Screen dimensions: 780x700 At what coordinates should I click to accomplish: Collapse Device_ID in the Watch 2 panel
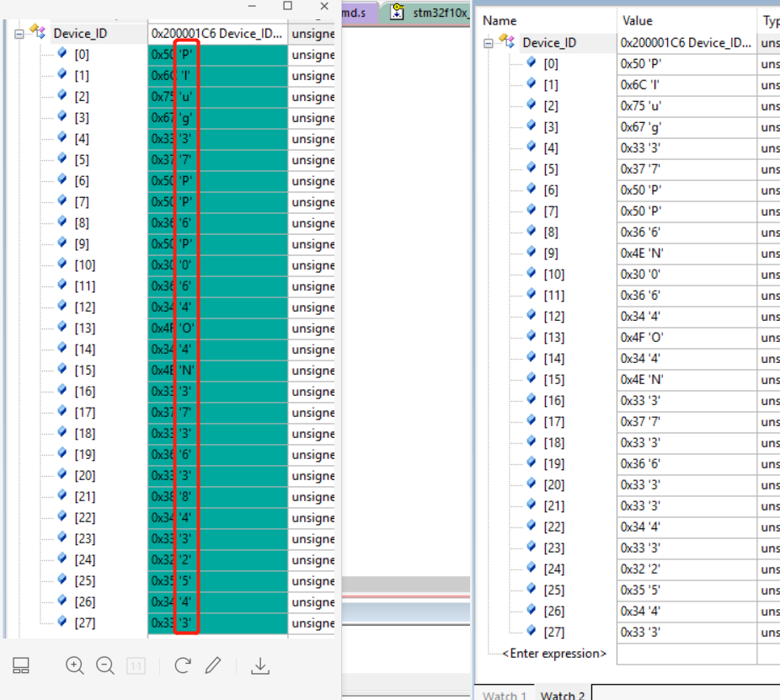point(489,43)
